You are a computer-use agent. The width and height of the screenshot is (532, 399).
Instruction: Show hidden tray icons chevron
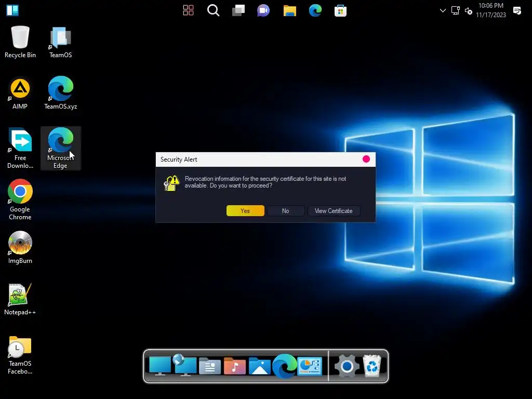pyautogui.click(x=443, y=10)
